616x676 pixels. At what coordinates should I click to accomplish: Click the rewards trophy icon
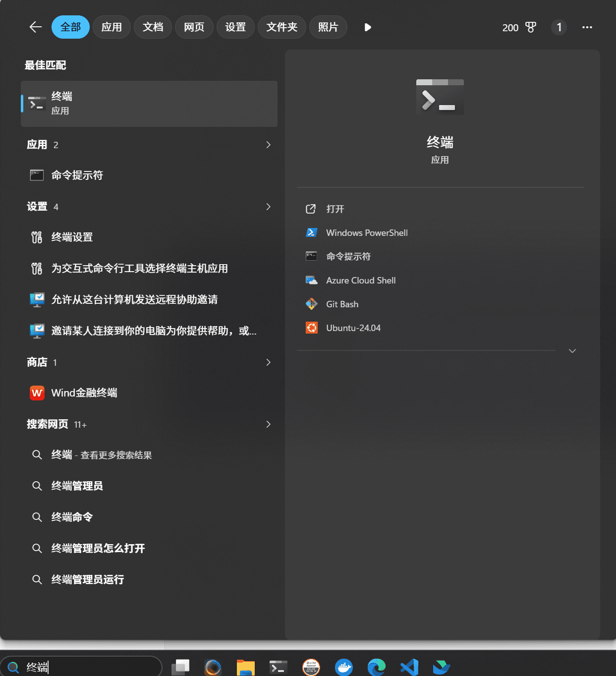(x=531, y=27)
